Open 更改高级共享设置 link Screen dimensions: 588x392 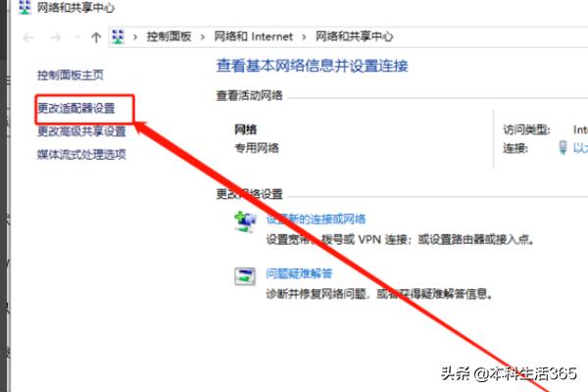tap(81, 131)
